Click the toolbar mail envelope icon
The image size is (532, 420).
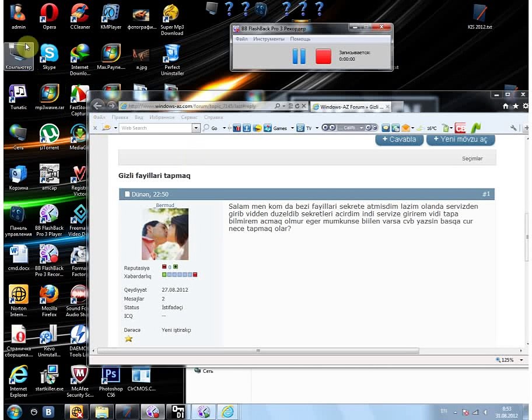tap(405, 128)
